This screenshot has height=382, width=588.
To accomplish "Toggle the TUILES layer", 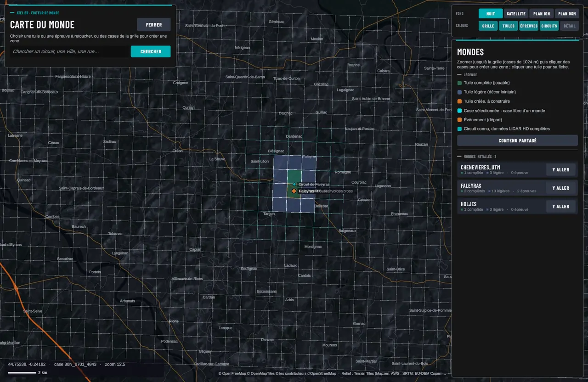I will click(x=509, y=26).
